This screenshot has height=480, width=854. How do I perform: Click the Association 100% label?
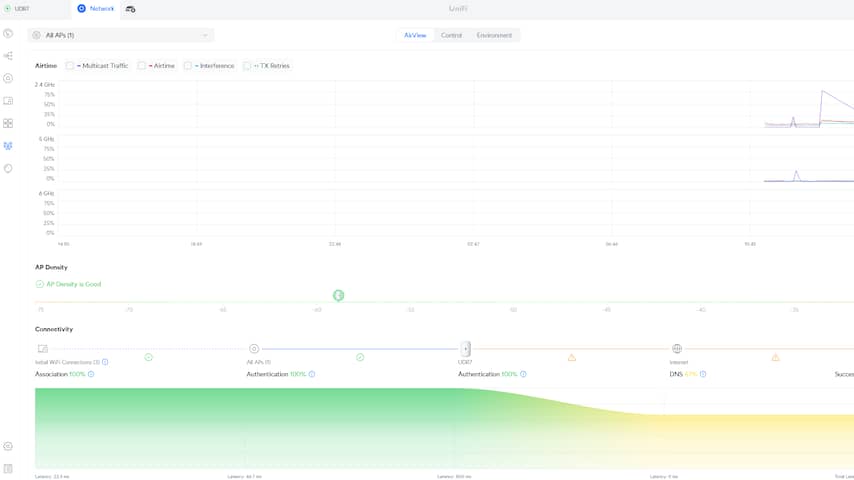60,374
